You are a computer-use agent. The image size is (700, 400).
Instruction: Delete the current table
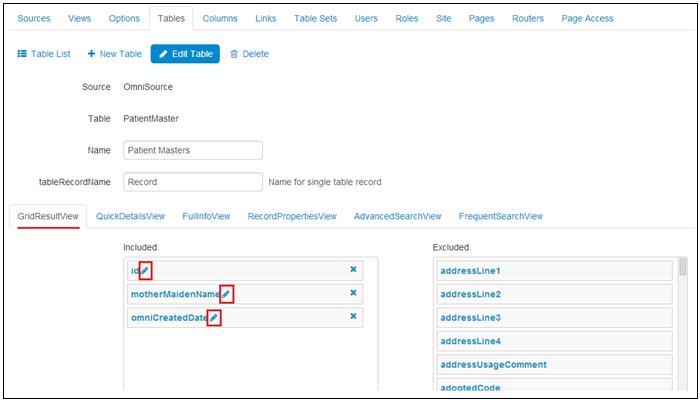tap(249, 54)
